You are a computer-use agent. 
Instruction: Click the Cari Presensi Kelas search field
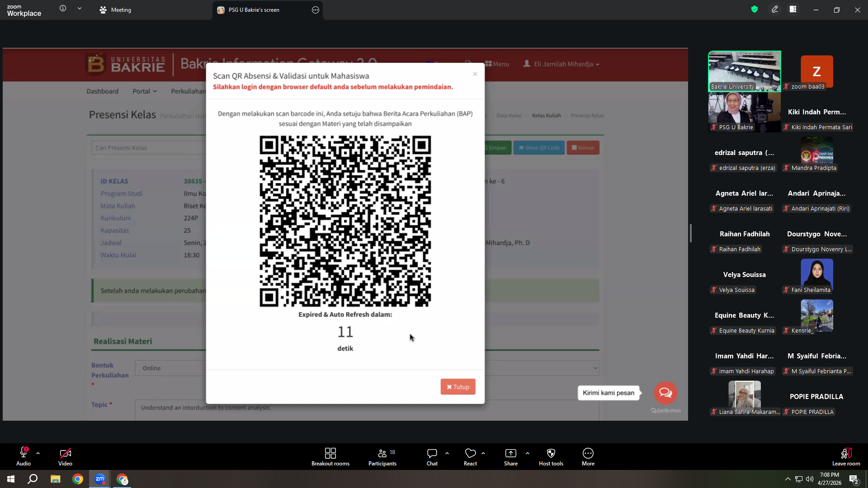149,148
